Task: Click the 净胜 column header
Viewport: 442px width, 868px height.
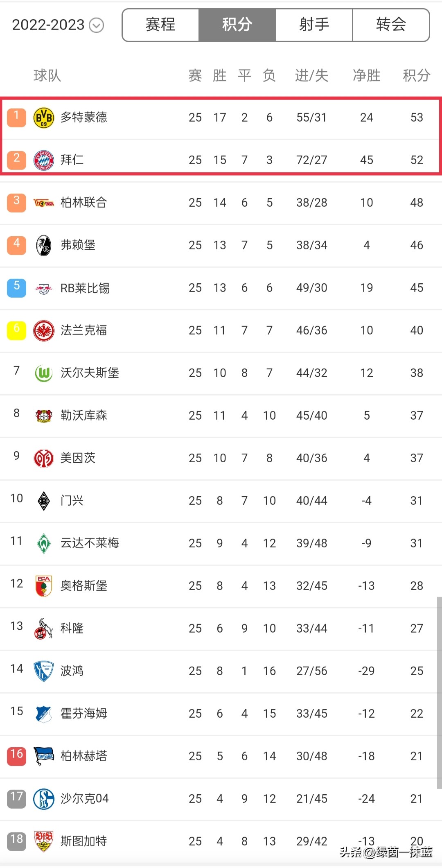Action: [366, 76]
